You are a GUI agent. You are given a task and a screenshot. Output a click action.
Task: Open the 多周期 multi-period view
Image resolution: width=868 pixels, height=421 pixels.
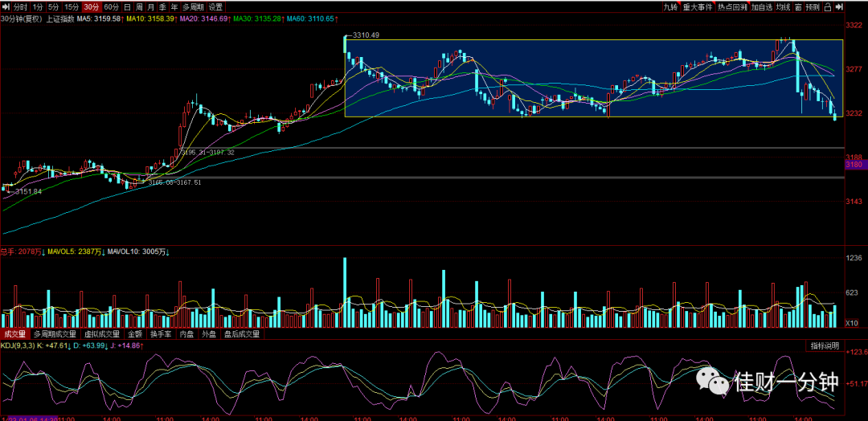(193, 7)
